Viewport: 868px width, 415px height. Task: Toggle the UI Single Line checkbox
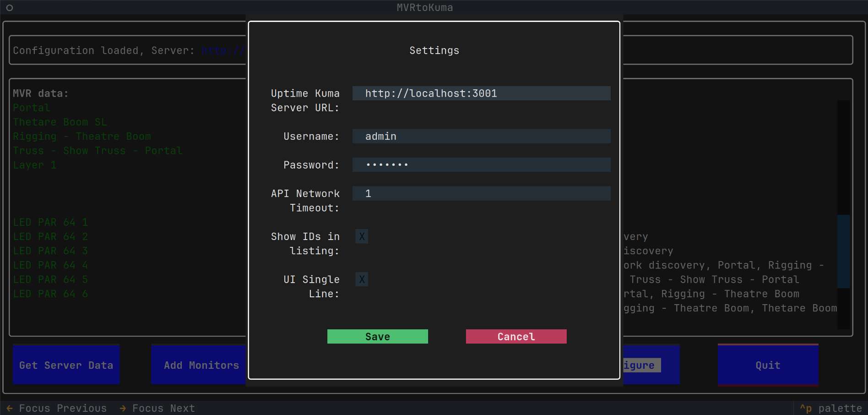point(362,279)
